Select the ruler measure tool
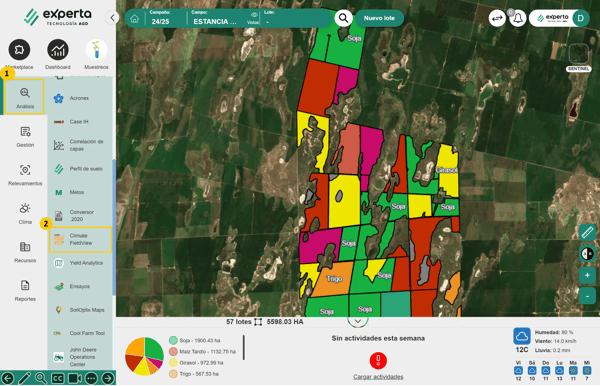Screen dimensions: 600x386 pos(587,232)
